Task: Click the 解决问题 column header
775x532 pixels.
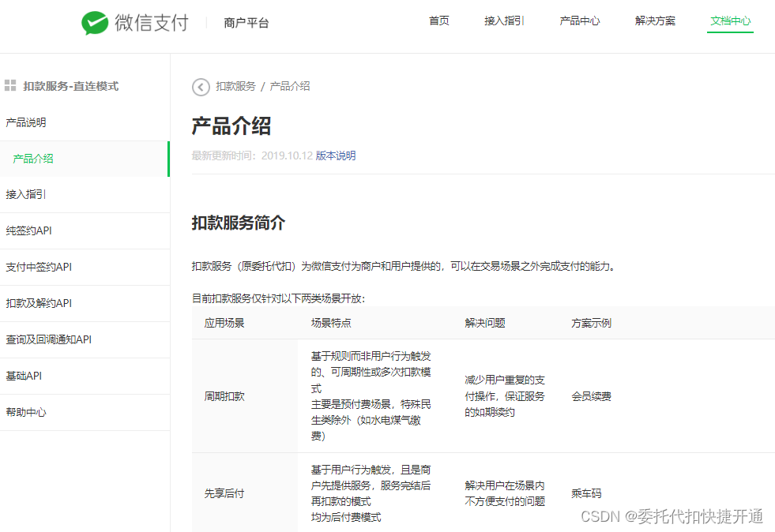Action: coord(485,323)
